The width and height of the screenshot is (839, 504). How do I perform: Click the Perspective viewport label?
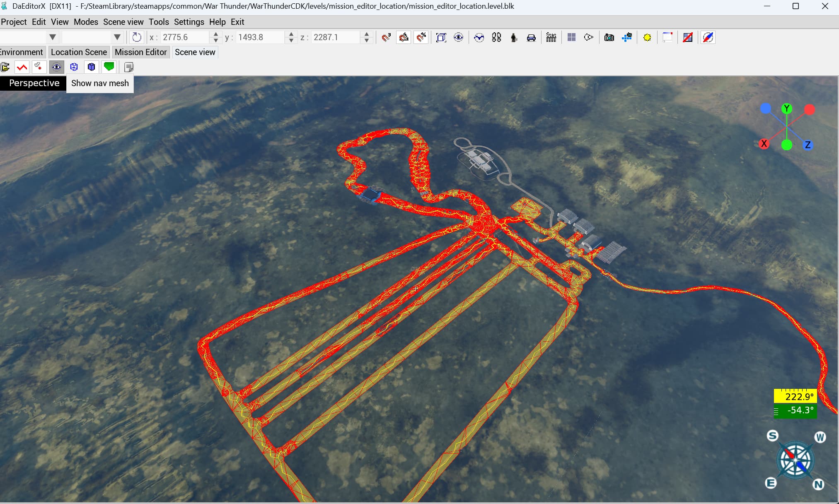(x=34, y=83)
